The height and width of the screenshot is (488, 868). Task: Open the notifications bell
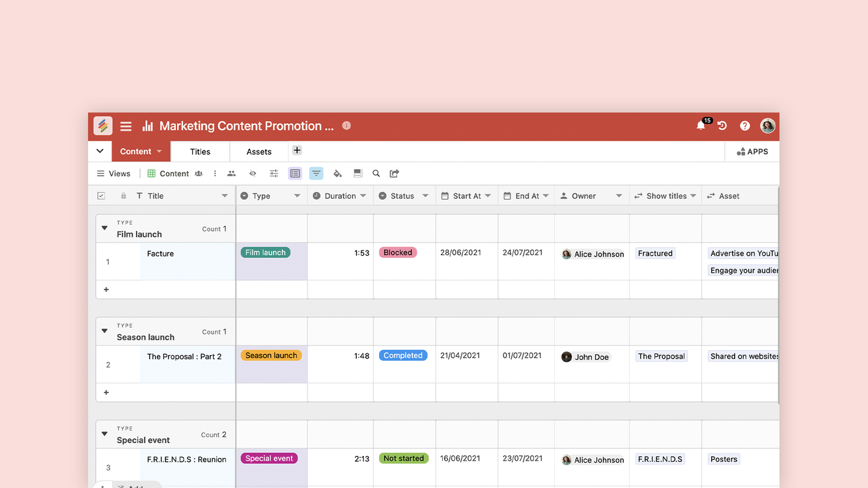coord(701,126)
